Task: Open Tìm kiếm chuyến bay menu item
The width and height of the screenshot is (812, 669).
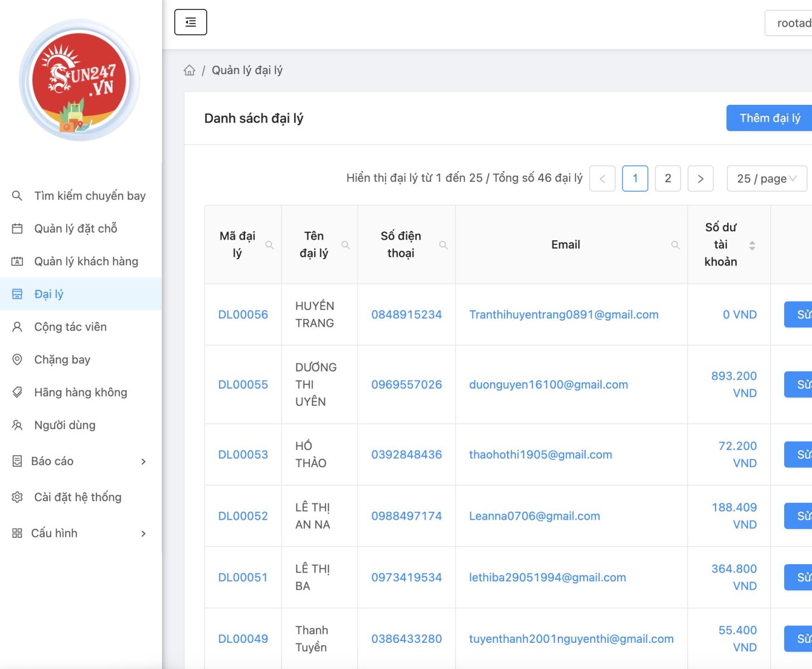Action: point(90,196)
